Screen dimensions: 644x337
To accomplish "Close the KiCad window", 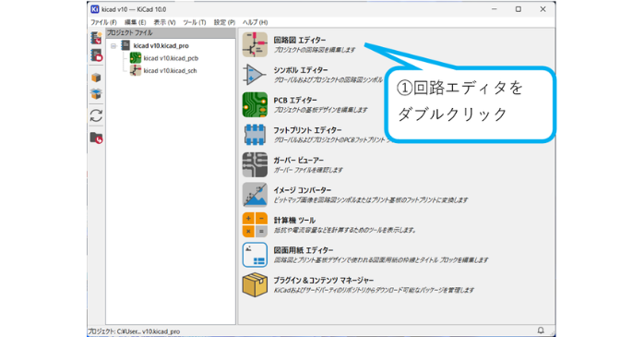I will click(x=543, y=9).
